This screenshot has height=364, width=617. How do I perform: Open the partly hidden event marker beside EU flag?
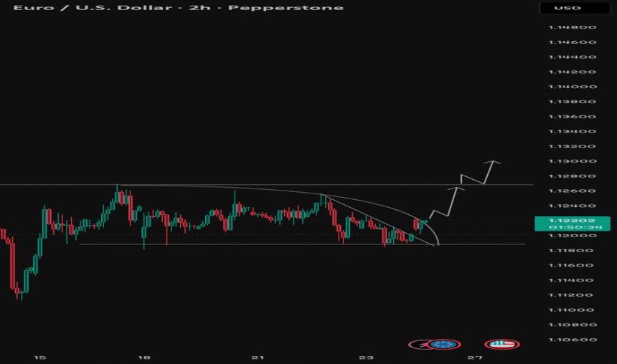418,345
